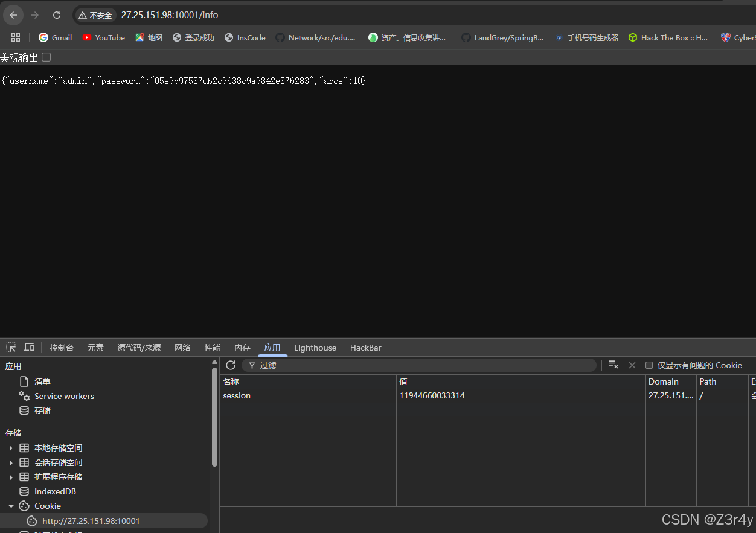Open the Network/src/edu GitHub bookmark

pyautogui.click(x=315, y=37)
